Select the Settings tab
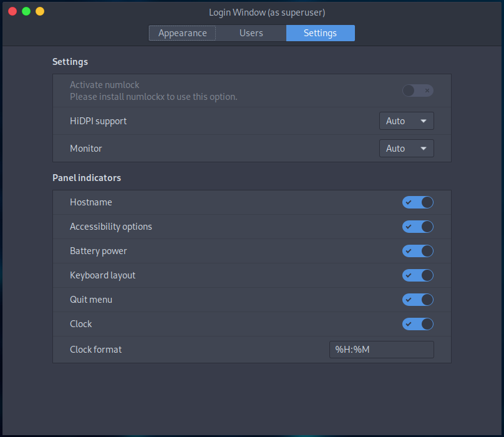 coord(320,33)
